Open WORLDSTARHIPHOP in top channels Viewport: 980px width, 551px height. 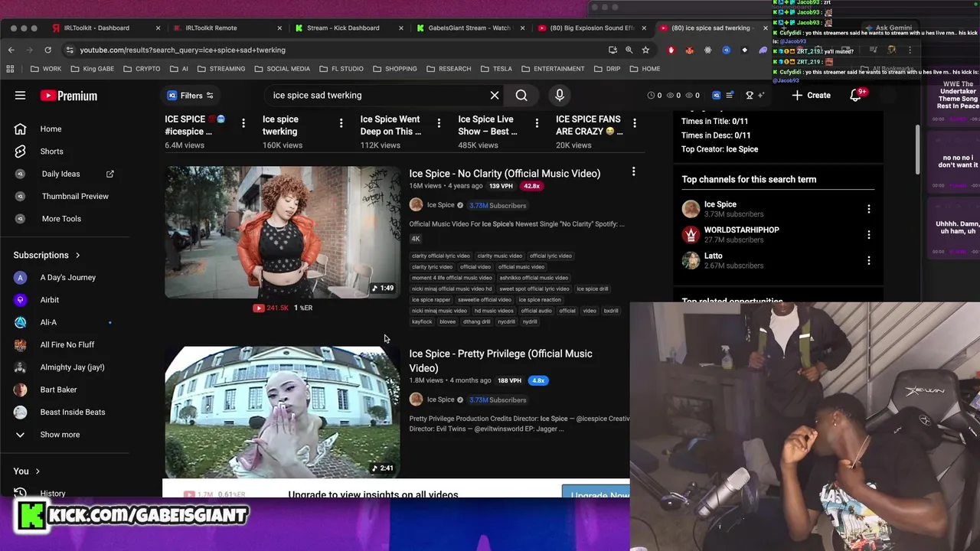pyautogui.click(x=741, y=230)
